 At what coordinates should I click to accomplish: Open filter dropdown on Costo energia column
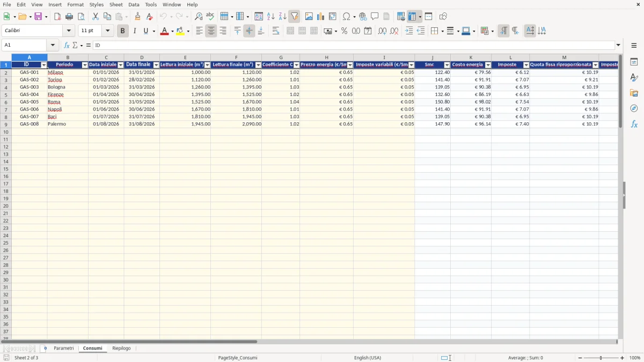click(x=488, y=65)
